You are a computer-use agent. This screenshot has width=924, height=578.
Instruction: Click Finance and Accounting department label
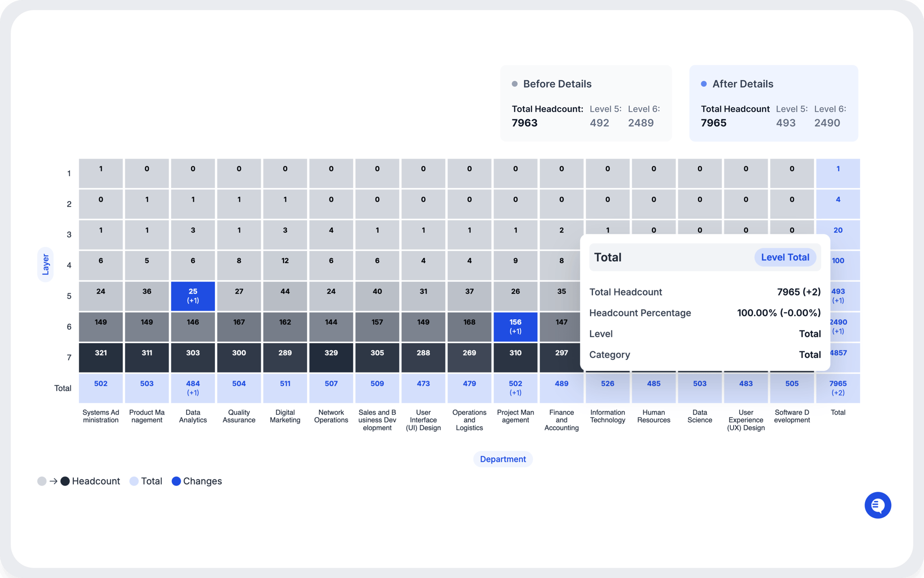pos(561,420)
